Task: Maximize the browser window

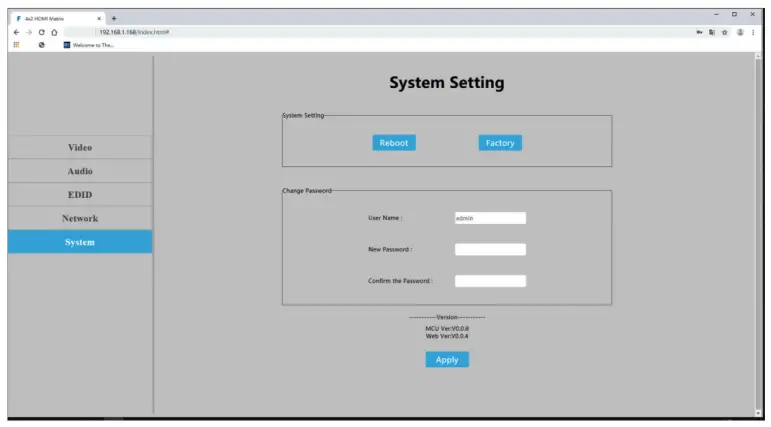Action: click(x=734, y=15)
